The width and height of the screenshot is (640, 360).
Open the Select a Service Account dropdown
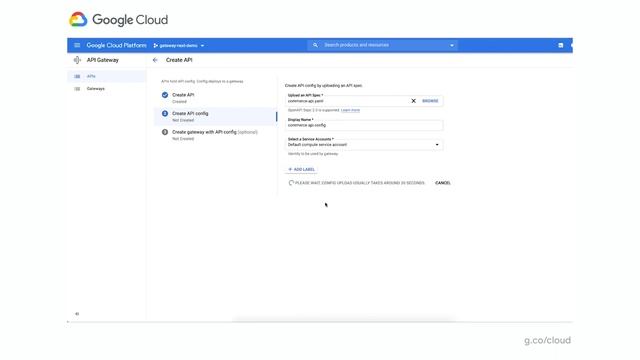[x=364, y=144]
